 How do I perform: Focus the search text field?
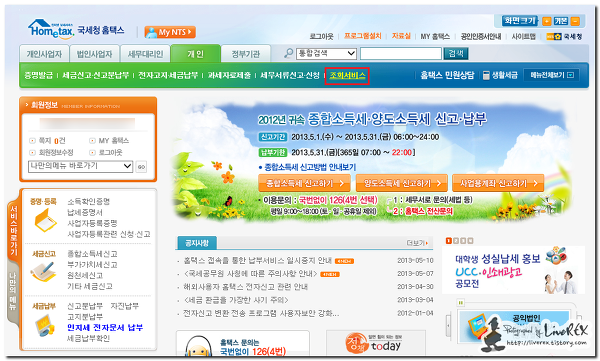(x=401, y=54)
